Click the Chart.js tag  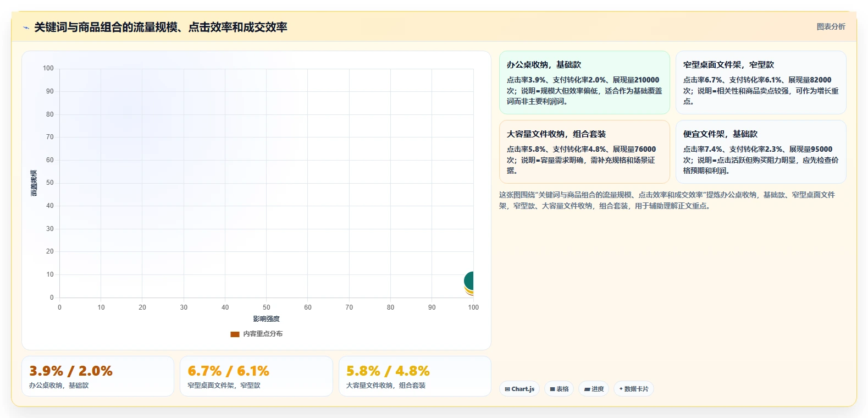coord(519,389)
